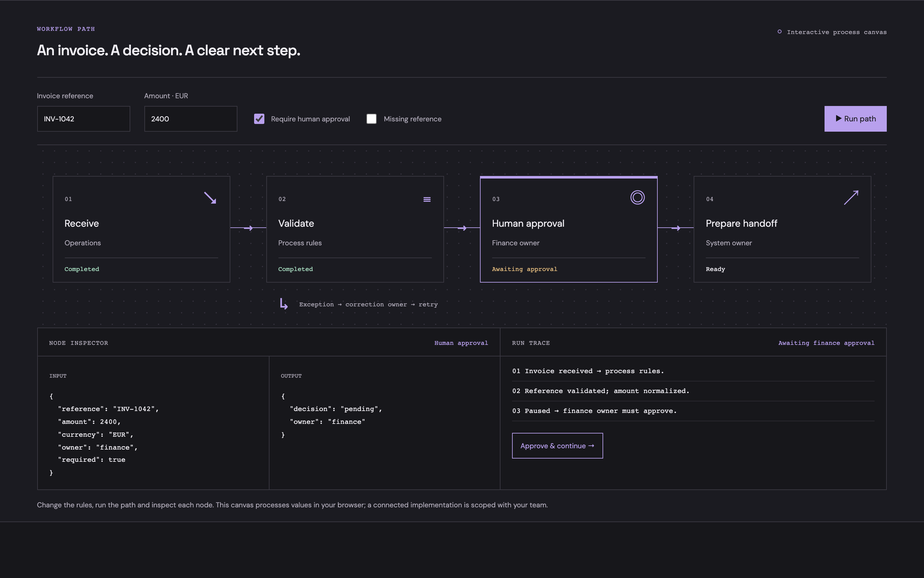Image resolution: width=924 pixels, height=578 pixels.
Task: Click the Finance owner label
Action: coord(516,243)
